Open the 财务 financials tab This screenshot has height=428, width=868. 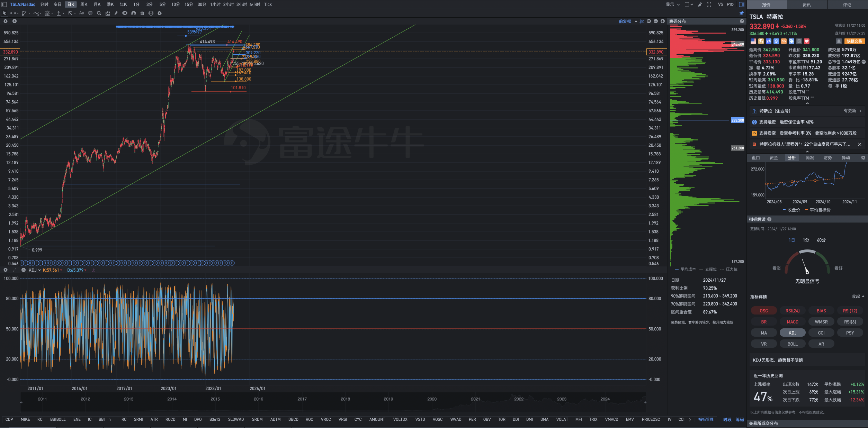(828, 158)
